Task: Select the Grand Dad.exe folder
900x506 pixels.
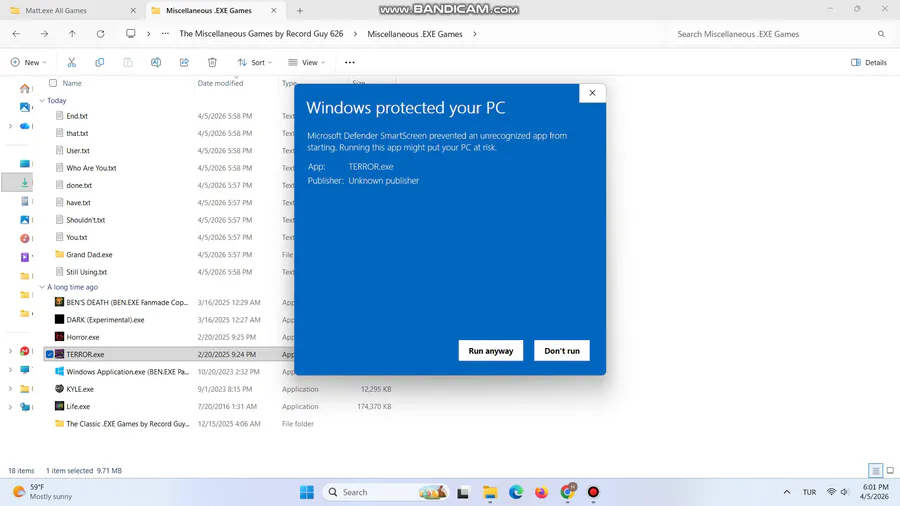Action: coord(89,255)
